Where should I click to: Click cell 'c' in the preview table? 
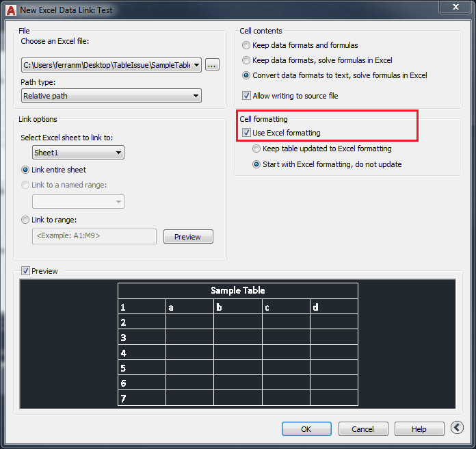(287, 307)
